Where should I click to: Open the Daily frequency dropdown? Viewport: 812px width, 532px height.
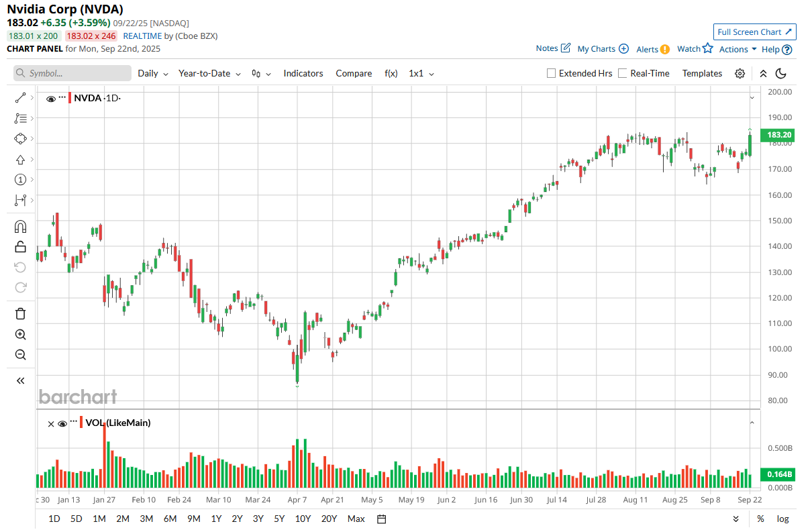[153, 73]
